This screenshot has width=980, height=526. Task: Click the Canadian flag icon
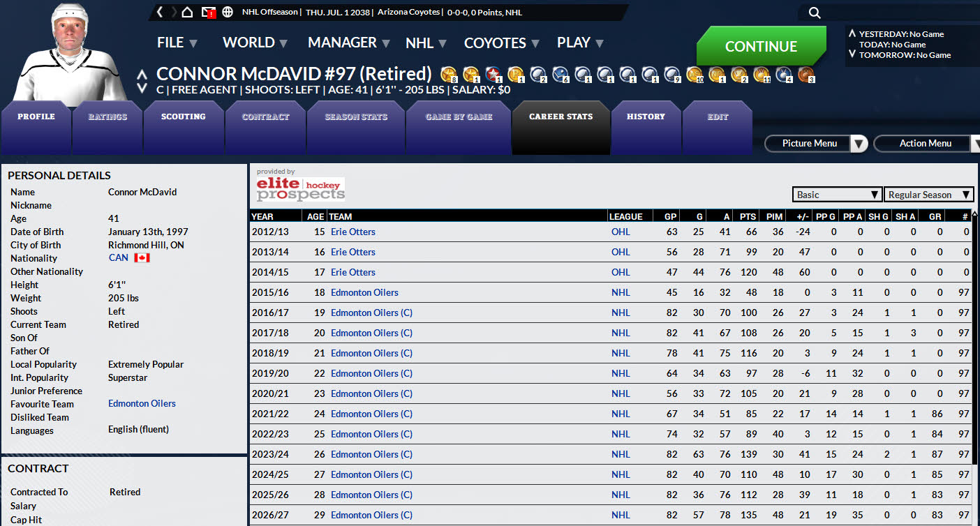pyautogui.click(x=142, y=258)
